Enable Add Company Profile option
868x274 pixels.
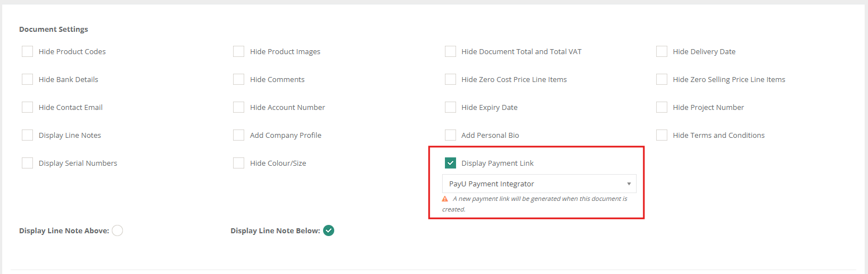239,135
